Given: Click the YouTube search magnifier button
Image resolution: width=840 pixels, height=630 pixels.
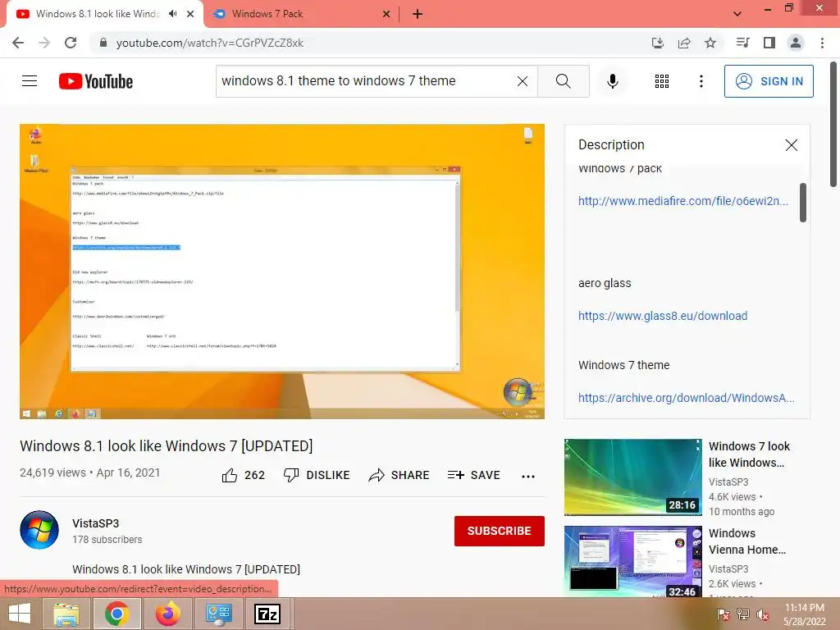Looking at the screenshot, I should point(563,81).
